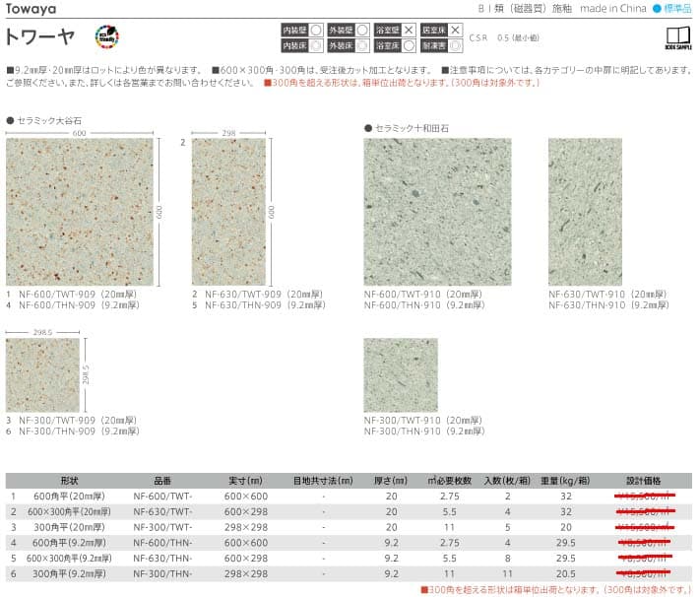700x597 pixels.
Task: Click the bullet dot before セラミック十和田石
Action: coord(368,129)
